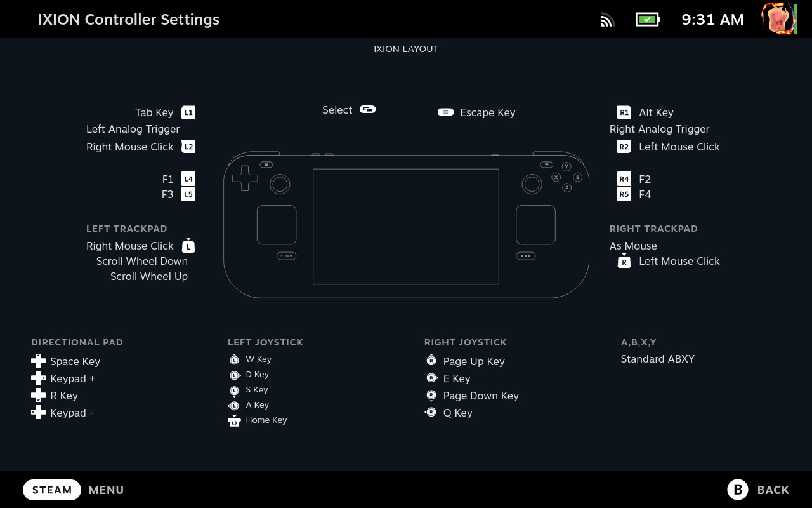Click the L1 bumper icon beside Tab Key
The width and height of the screenshot is (812, 508).
tap(188, 112)
